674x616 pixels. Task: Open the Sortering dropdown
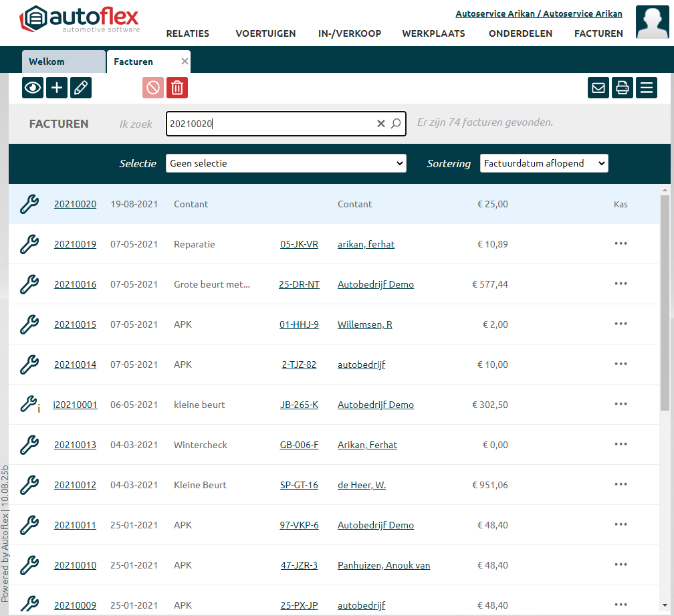544,163
